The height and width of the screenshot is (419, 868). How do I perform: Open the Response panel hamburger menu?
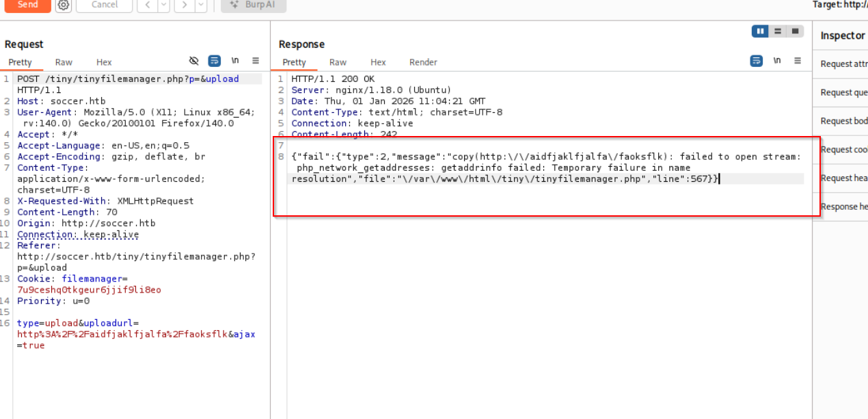(797, 61)
